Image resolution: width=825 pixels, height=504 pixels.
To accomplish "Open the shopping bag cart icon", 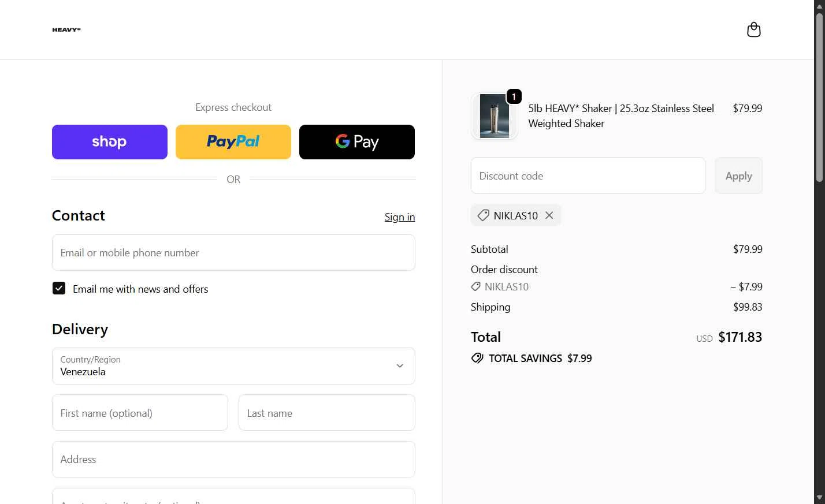I will [x=753, y=29].
